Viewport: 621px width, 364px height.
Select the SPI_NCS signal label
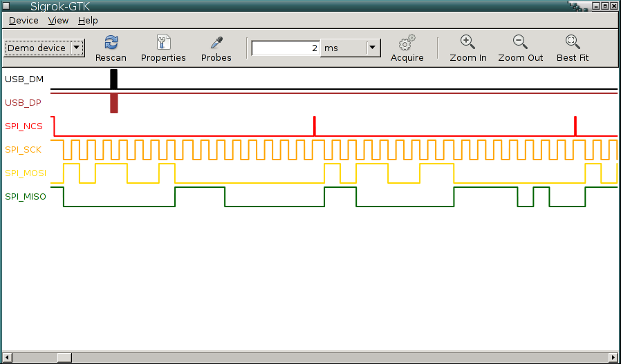pyautogui.click(x=24, y=126)
